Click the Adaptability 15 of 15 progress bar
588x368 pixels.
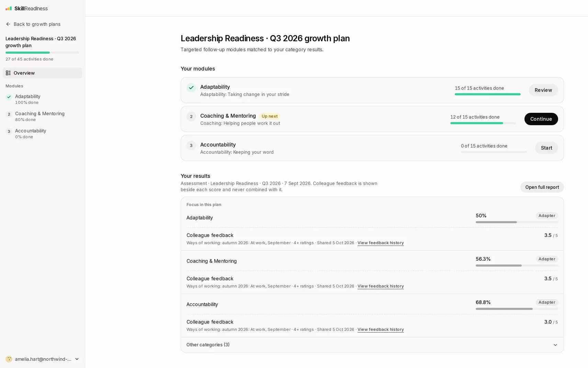pos(488,94)
